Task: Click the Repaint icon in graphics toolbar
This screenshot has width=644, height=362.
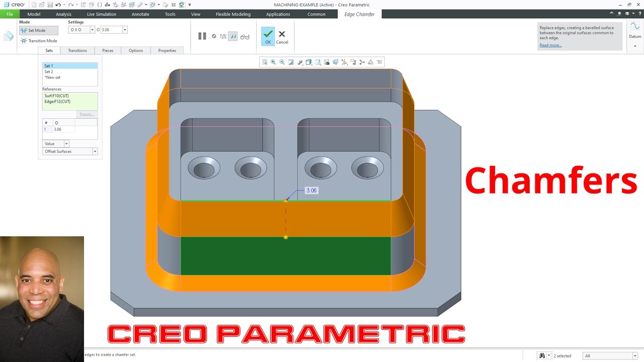Action: [291, 62]
